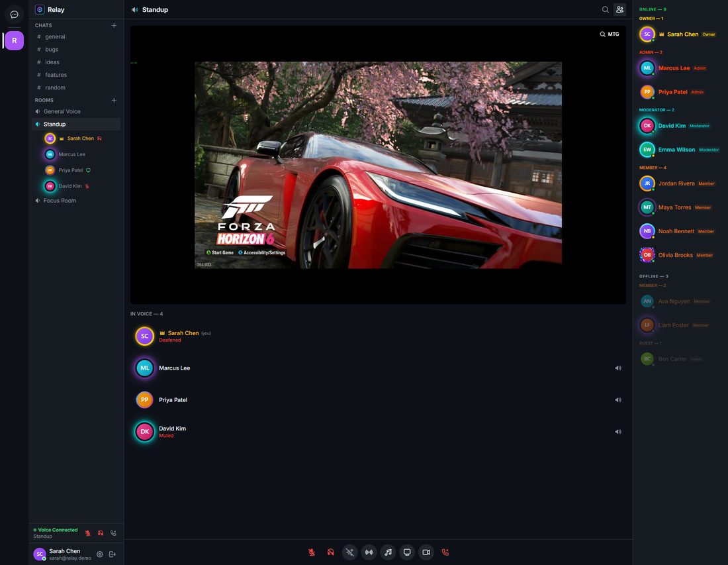728x565 pixels.
Task: Click offline member Liam Foster
Action: pyautogui.click(x=679, y=325)
